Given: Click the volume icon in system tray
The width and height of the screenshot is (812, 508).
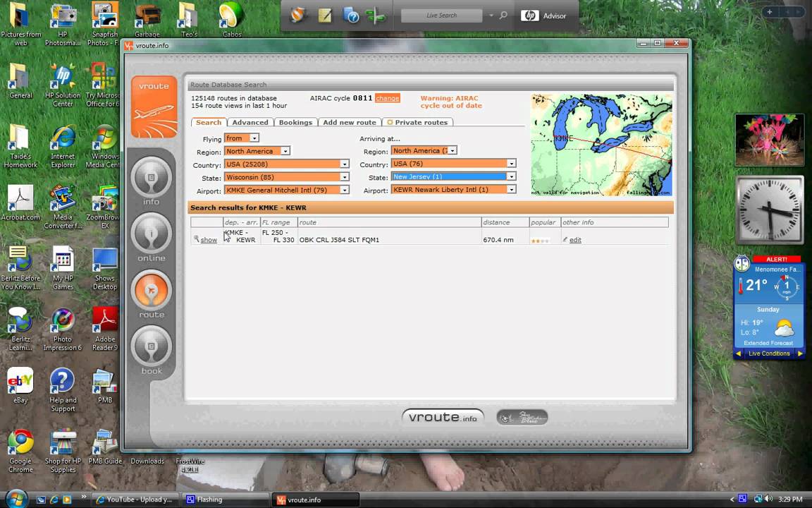Looking at the screenshot, I should click(768, 500).
